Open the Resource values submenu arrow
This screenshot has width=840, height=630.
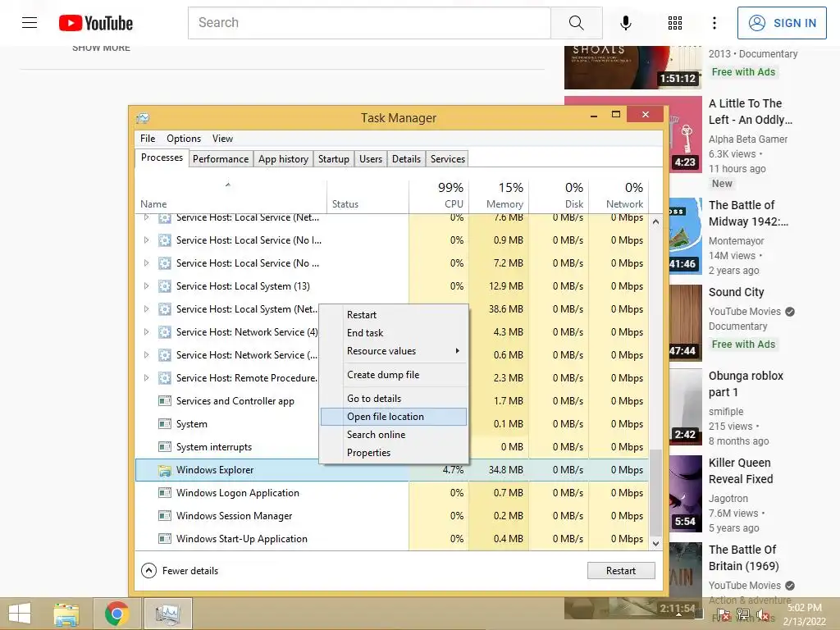pyautogui.click(x=458, y=351)
